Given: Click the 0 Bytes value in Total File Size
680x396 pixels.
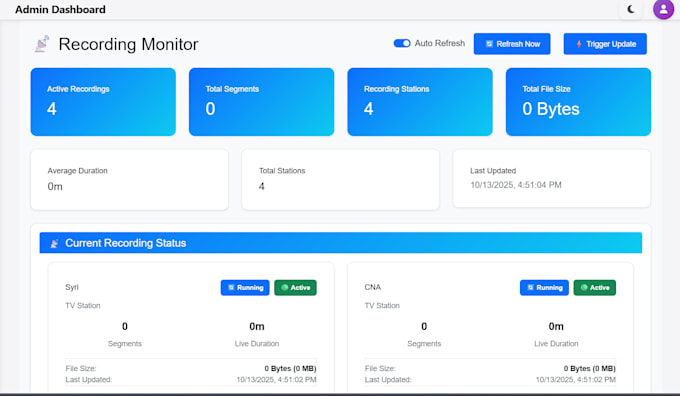Looking at the screenshot, I should pyautogui.click(x=551, y=109).
